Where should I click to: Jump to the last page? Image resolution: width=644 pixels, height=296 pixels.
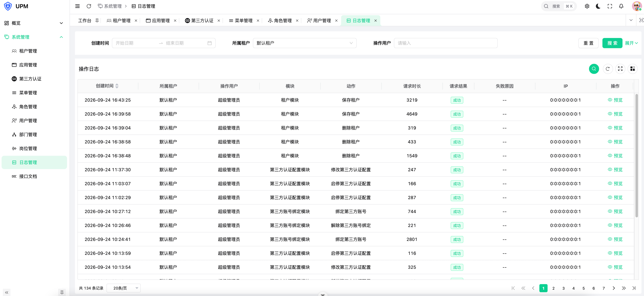pyautogui.click(x=634, y=288)
